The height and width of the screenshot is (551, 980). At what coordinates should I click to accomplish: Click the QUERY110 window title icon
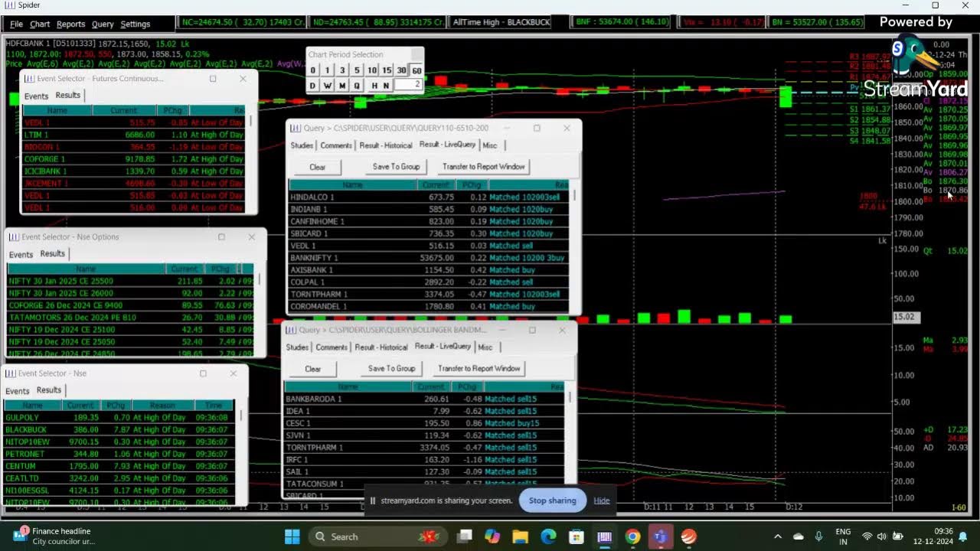tap(296, 128)
